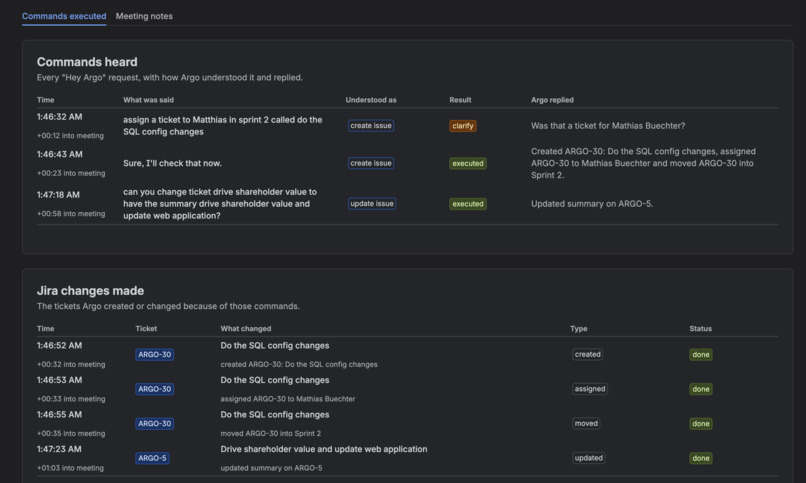Screen dimensions: 806x483
Task: Click the 'clarify' result badge
Action: point(463,126)
